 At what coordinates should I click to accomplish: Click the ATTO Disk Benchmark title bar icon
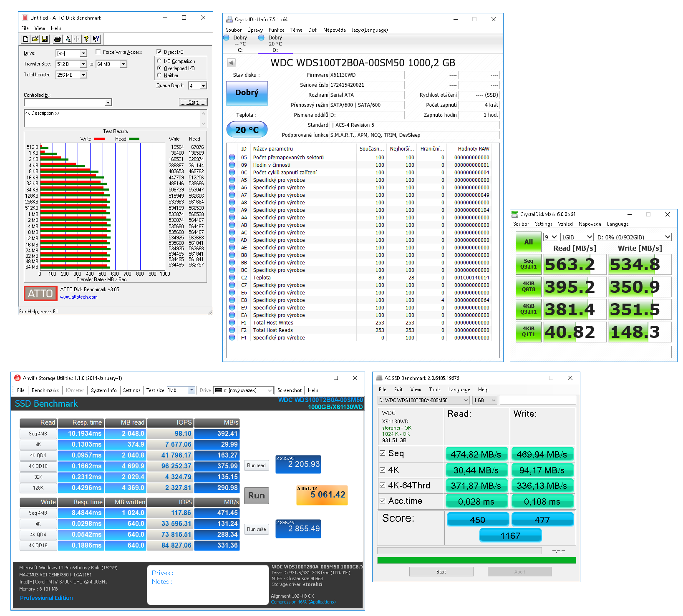[x=25, y=18]
